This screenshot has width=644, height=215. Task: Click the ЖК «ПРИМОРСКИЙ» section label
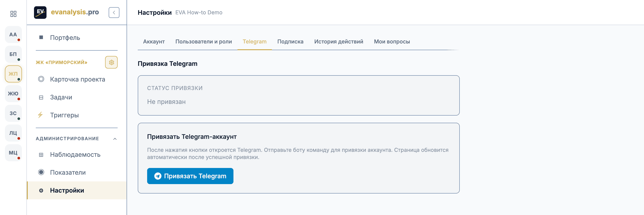coord(61,62)
